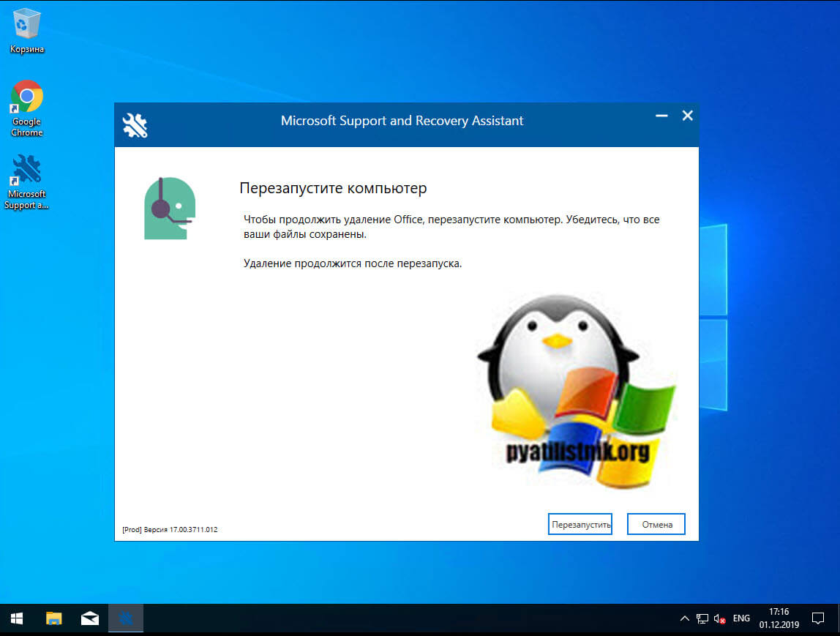
Task: Expand the hidden tray icons chevron
Action: tap(684, 618)
